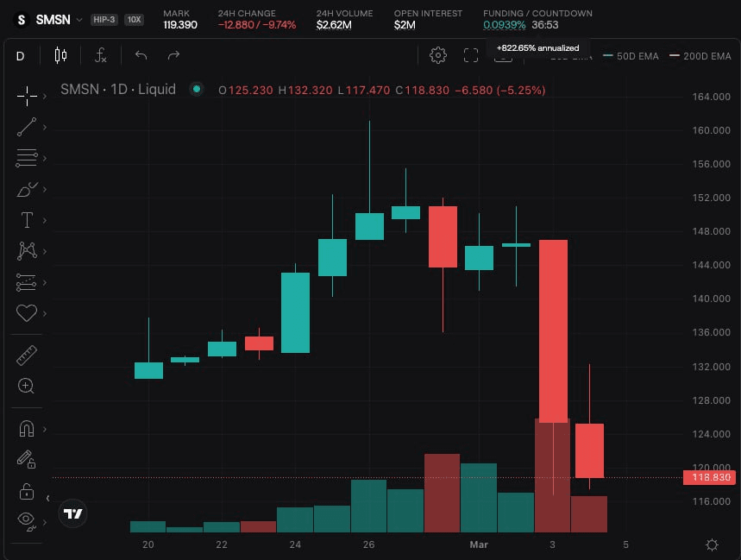The height and width of the screenshot is (560, 741).
Task: Toggle lock all drawings padlock
Action: 27,491
